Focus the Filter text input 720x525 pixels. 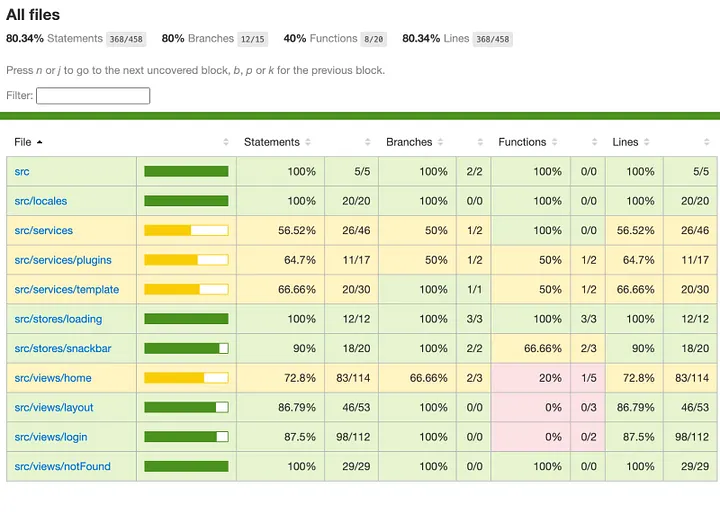93,96
